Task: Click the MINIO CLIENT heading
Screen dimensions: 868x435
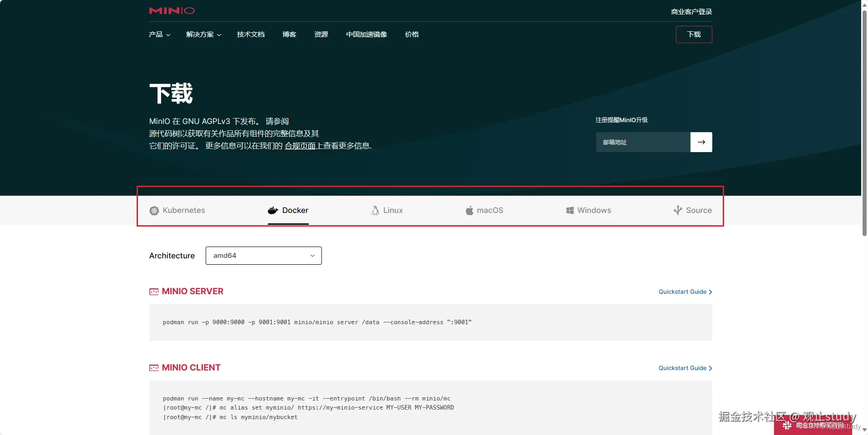Action: 191,368
